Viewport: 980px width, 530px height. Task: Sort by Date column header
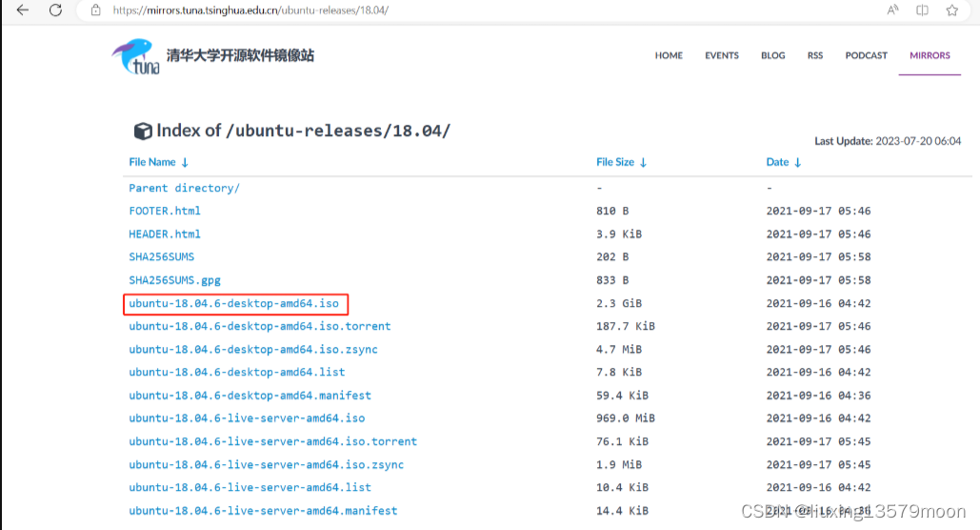click(784, 162)
